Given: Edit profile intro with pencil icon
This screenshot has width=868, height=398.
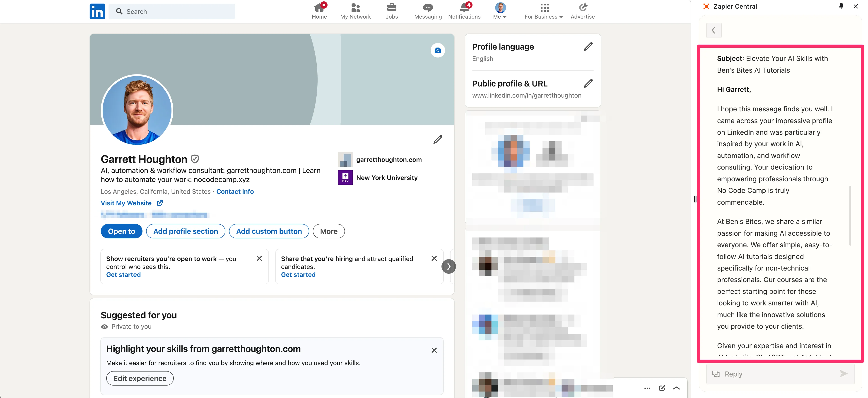Looking at the screenshot, I should coord(437,139).
